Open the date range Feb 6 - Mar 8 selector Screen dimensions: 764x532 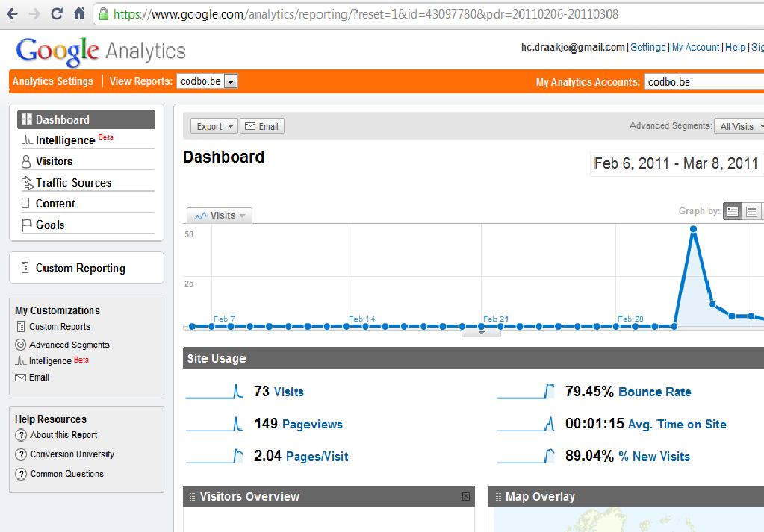pos(677,163)
